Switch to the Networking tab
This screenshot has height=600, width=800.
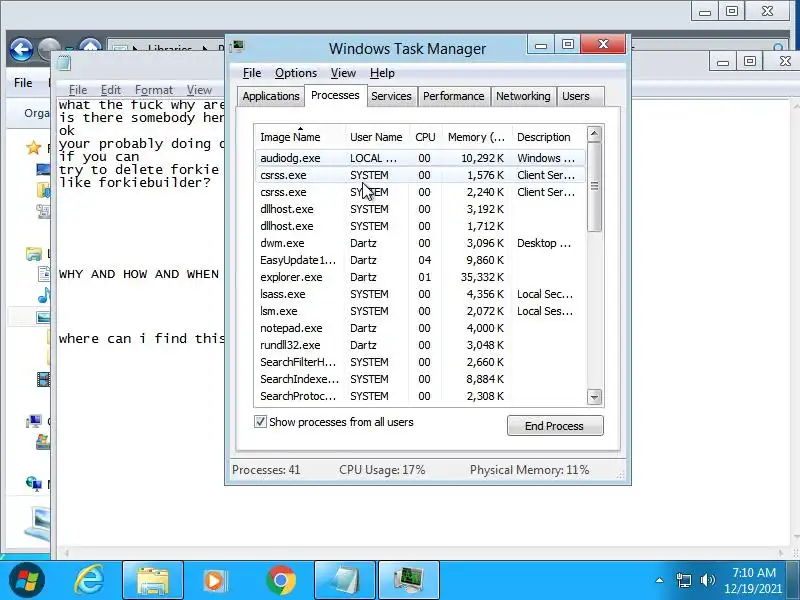point(523,96)
